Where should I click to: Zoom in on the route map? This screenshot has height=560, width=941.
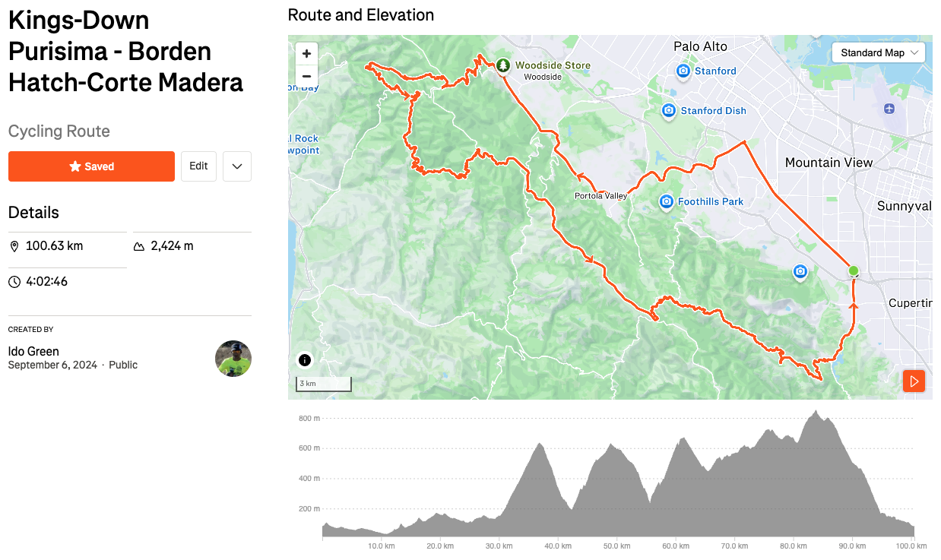[x=306, y=54]
